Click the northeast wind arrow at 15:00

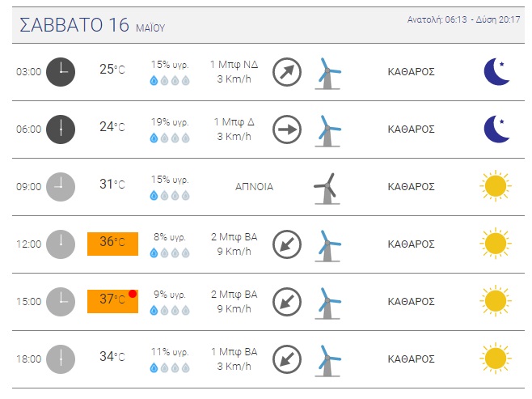coord(287,302)
